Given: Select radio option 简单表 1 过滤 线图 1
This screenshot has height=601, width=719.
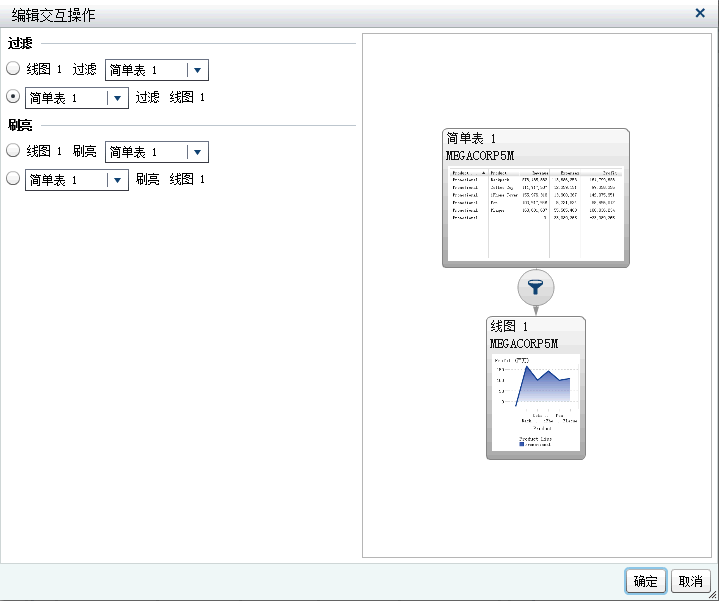Looking at the screenshot, I should [x=13, y=97].
